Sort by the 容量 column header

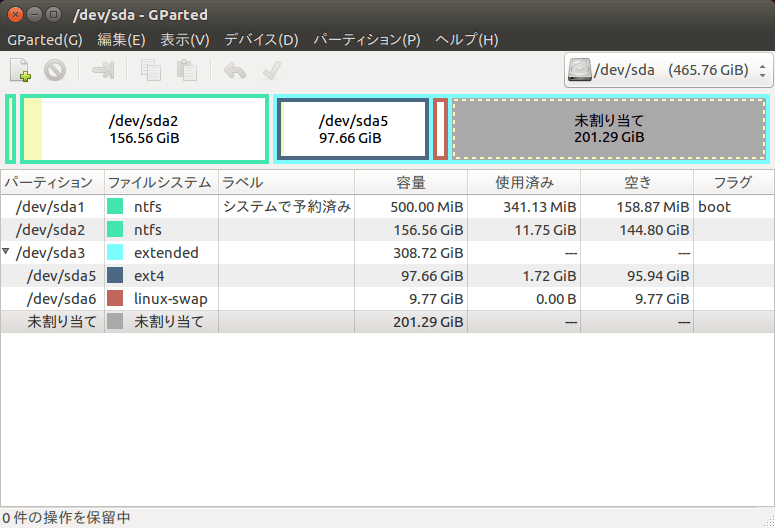[x=411, y=182]
